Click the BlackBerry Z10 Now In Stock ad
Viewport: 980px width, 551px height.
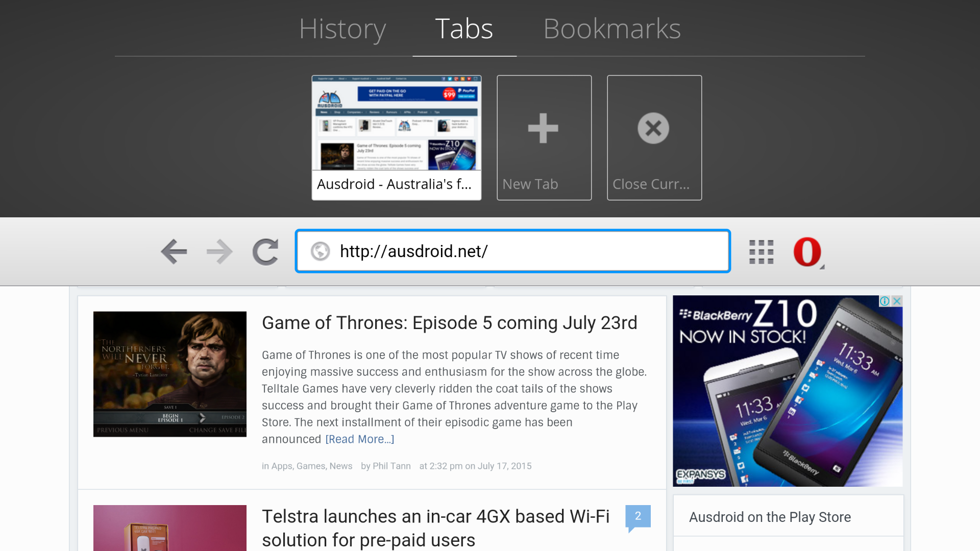788,391
